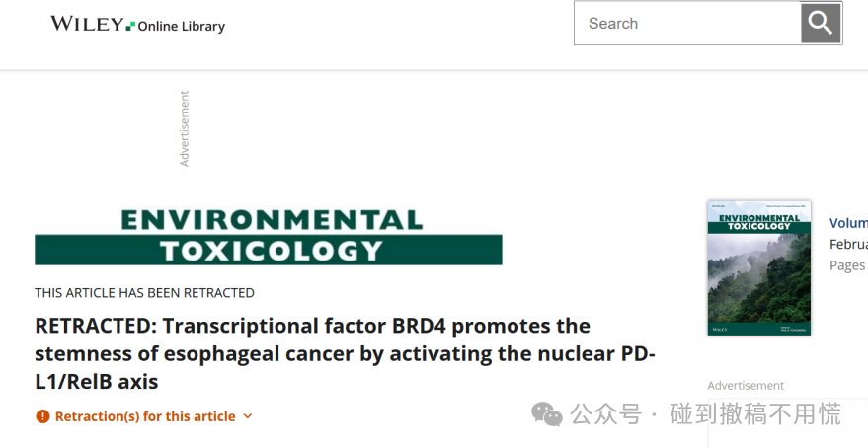The height and width of the screenshot is (448, 868).
Task: Click the small Wiley logo on cover
Action: tap(720, 330)
